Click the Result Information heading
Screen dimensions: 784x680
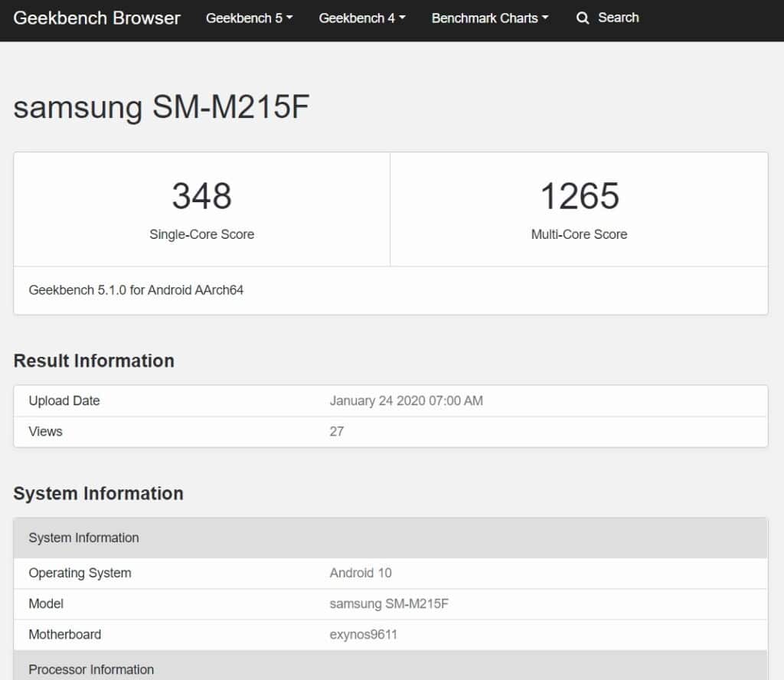point(94,361)
